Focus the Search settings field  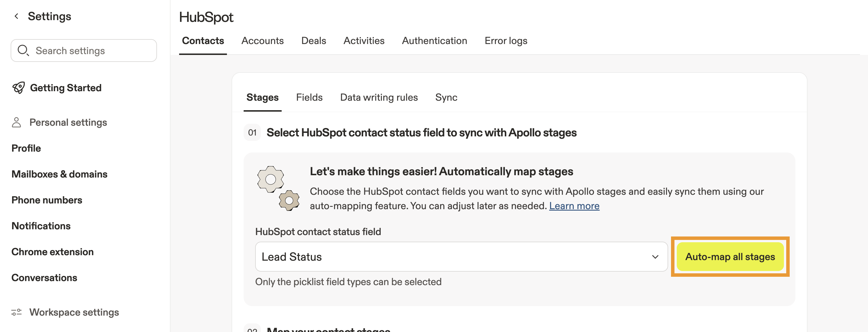click(91, 51)
